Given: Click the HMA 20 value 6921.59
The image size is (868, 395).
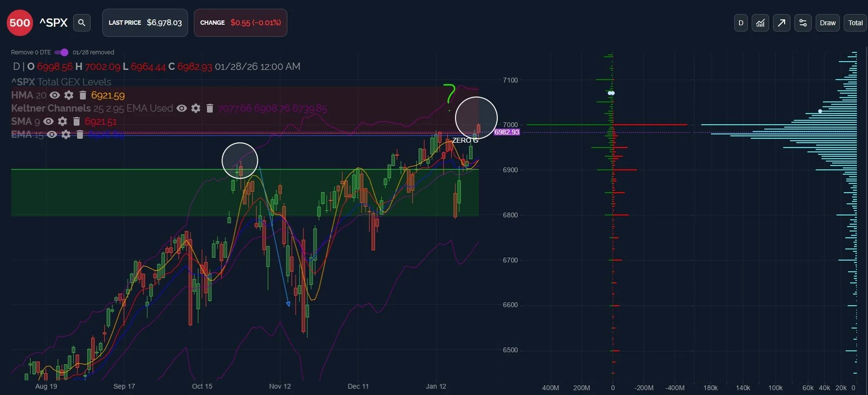Looking at the screenshot, I should pos(108,96).
